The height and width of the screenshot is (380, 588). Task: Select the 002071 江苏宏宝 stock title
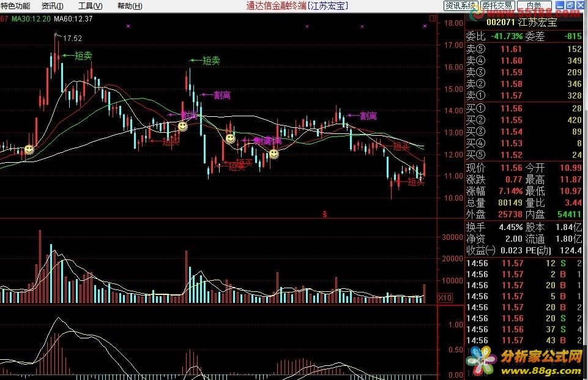coord(522,22)
